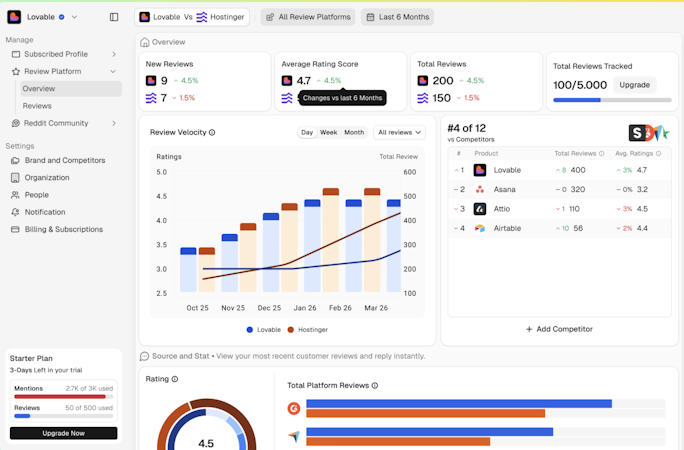Toggle the Hostinger legend item on chart
684x450 pixels.
[308, 330]
